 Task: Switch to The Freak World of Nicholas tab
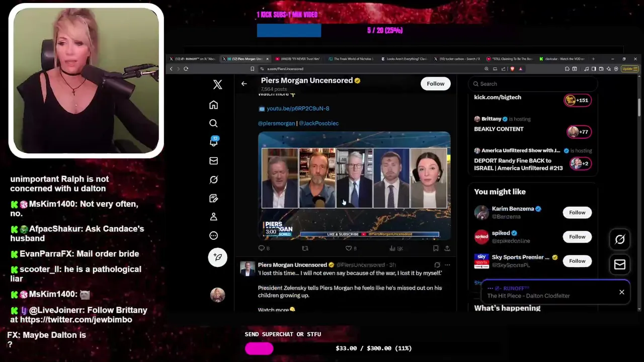pos(351,59)
